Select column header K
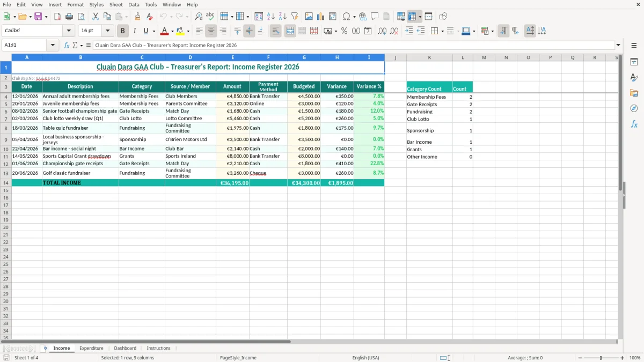Screen dimensions: 644x362 [429, 57]
